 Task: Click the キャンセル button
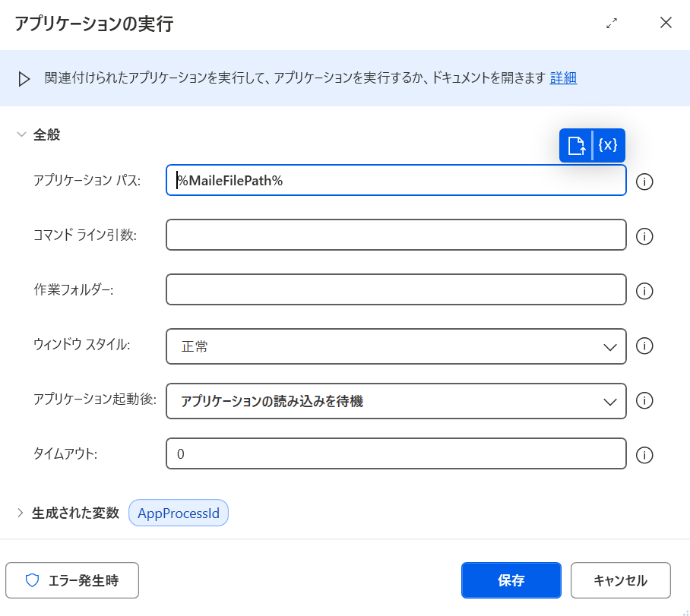(621, 580)
